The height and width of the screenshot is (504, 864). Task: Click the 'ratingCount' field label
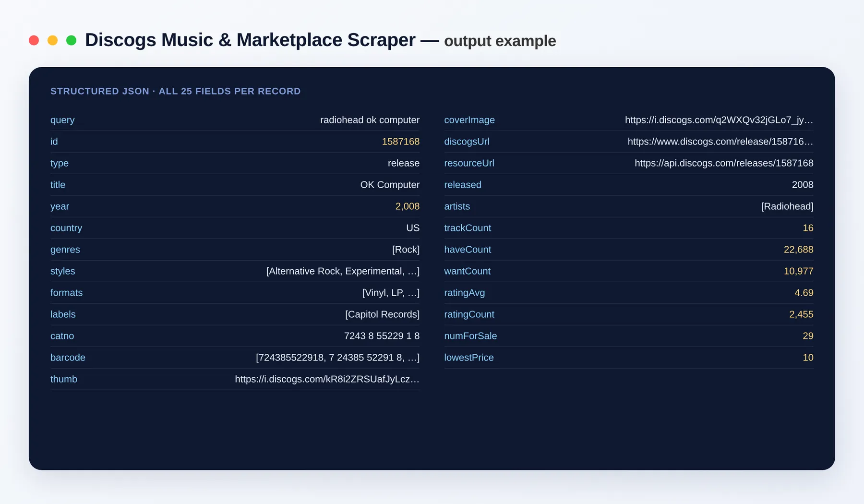(x=469, y=314)
